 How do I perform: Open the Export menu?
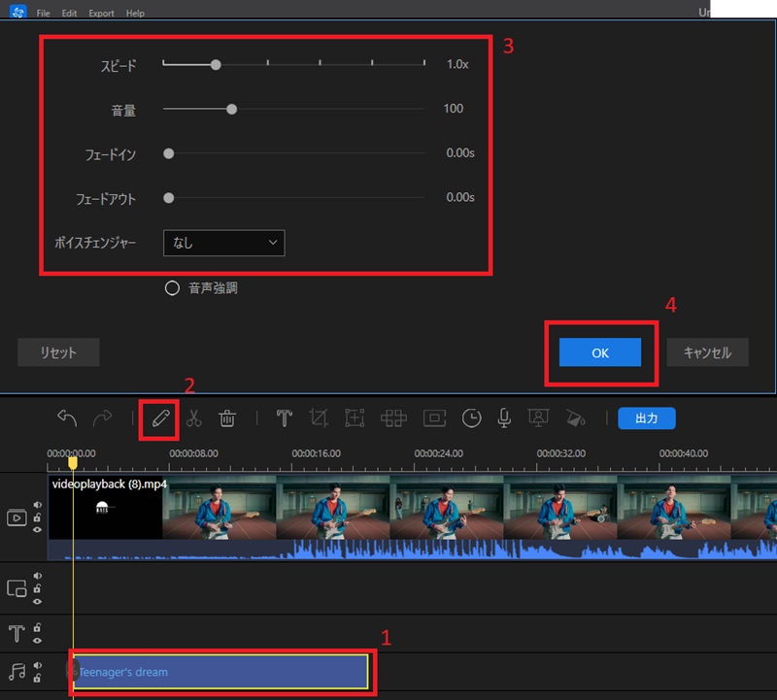tap(101, 14)
